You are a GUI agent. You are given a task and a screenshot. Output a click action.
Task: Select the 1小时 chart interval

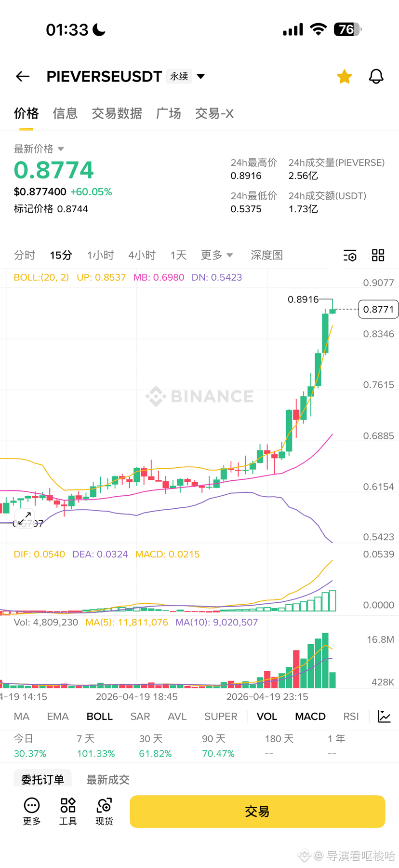coord(100,255)
